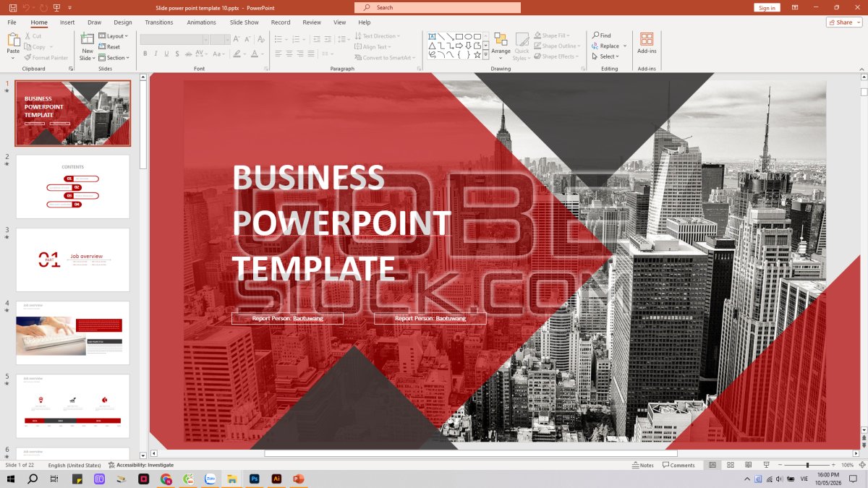Open the Select dropdown

pos(605,56)
